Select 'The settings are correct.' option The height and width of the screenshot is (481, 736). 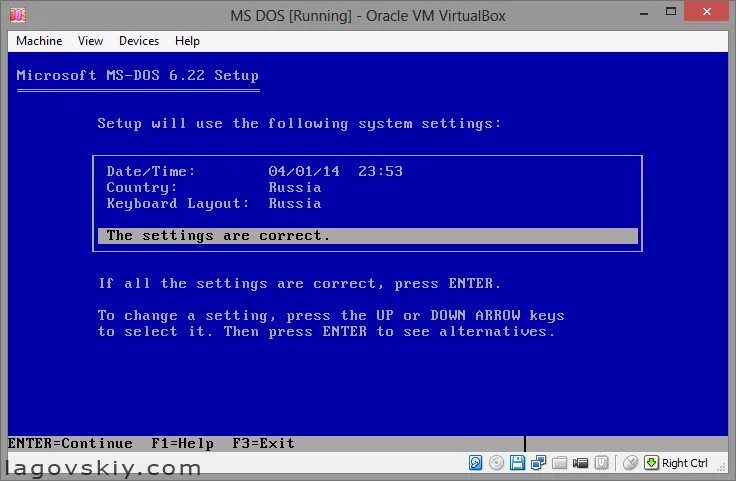[368, 236]
